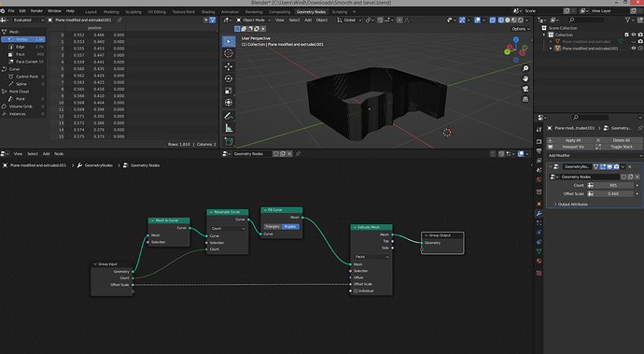Select the Transform tool in viewport toolbar

pos(229,103)
